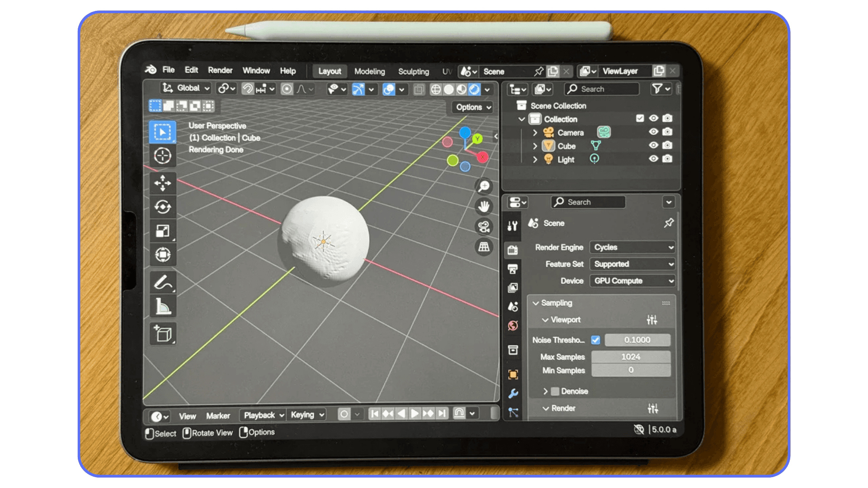Toggle camera visibility for the Light object
Viewport: 868px width, 488px height.
point(668,159)
